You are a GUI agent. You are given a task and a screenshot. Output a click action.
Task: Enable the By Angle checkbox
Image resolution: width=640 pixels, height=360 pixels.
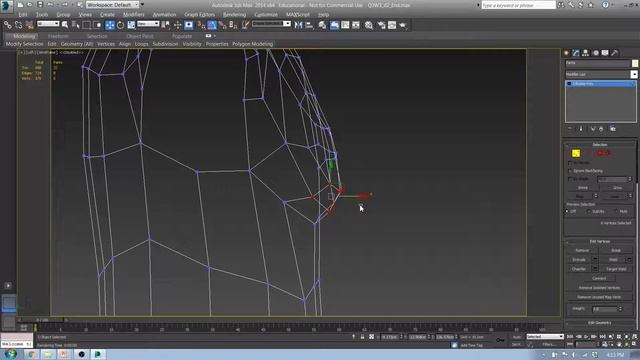[x=570, y=179]
